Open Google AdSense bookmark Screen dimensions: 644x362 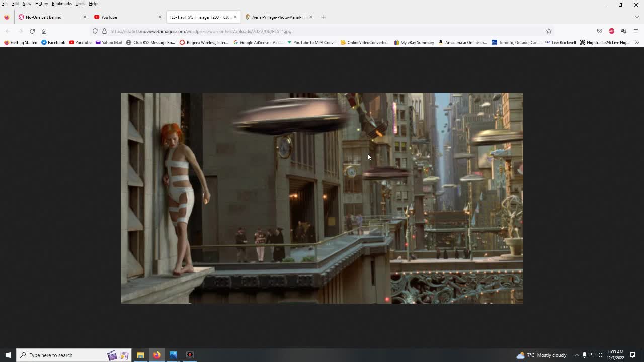click(258, 43)
